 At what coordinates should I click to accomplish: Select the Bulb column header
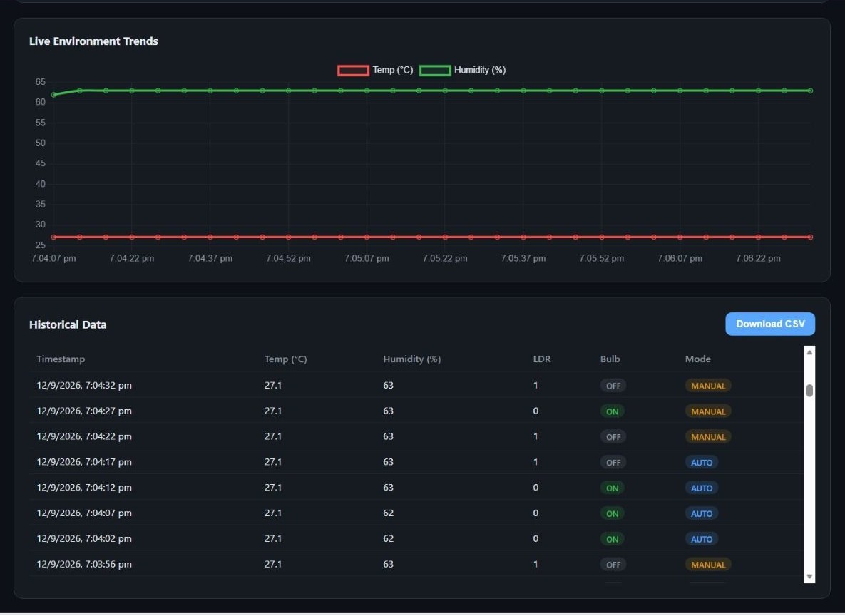[x=610, y=359]
